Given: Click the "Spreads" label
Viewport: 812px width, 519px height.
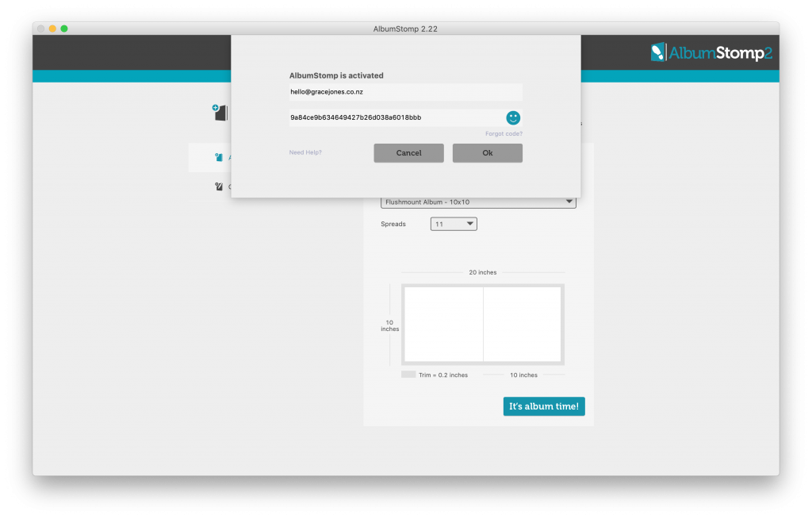Looking at the screenshot, I should [x=393, y=224].
